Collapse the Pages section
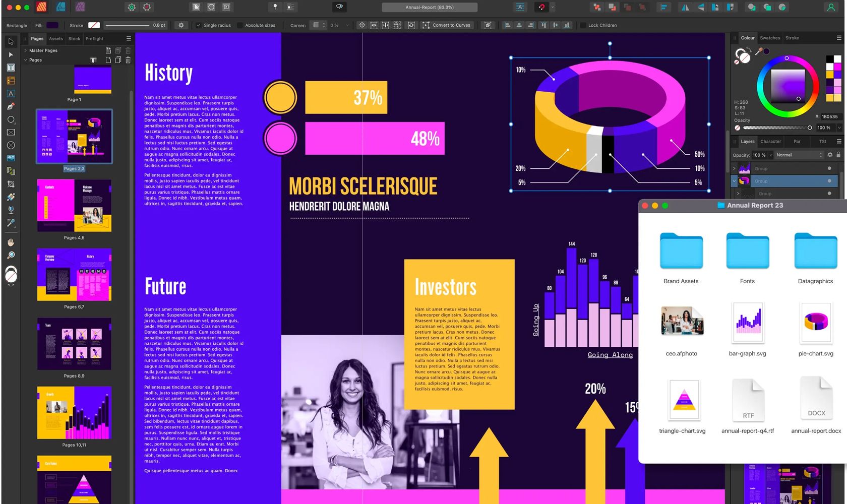847x504 pixels. 25,59
